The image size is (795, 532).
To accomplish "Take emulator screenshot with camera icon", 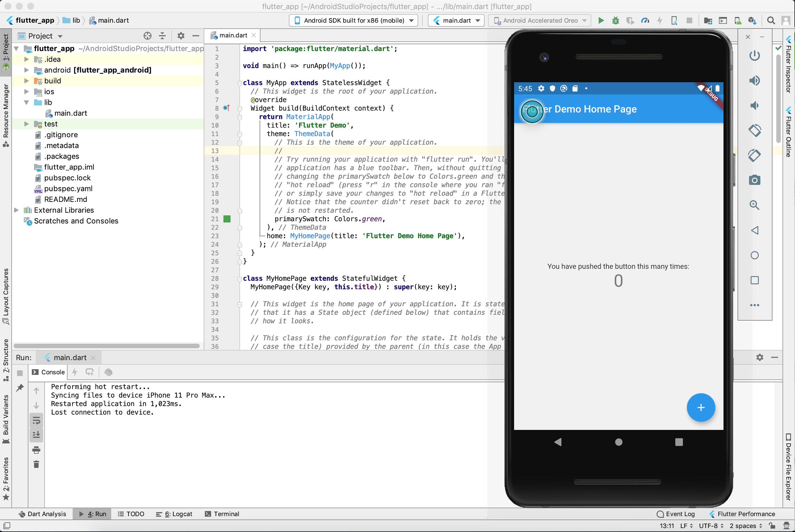I will [x=754, y=180].
